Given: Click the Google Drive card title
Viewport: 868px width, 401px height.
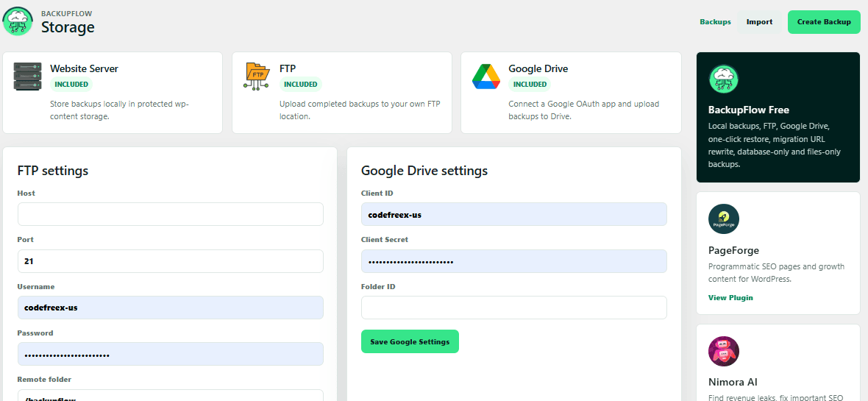Looking at the screenshot, I should (x=538, y=68).
